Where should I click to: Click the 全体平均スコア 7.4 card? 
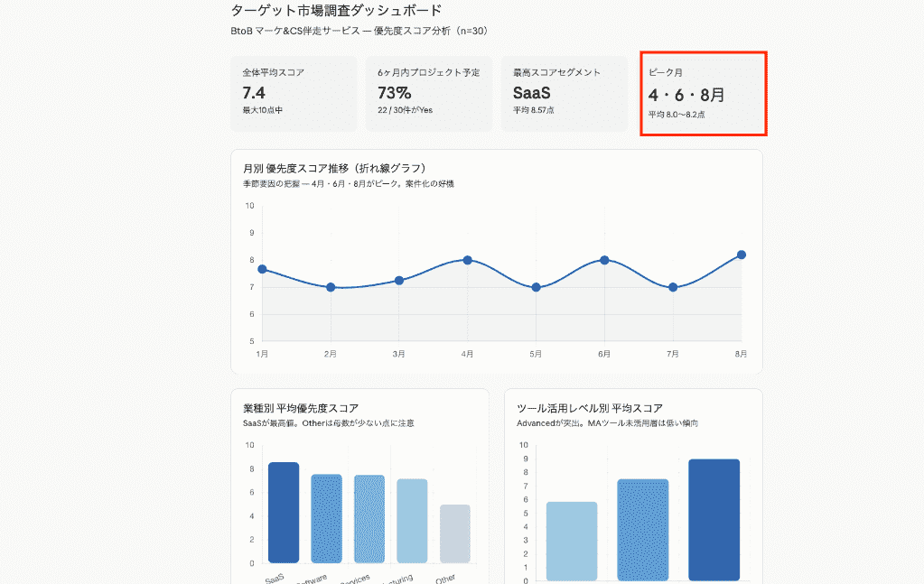point(294,94)
